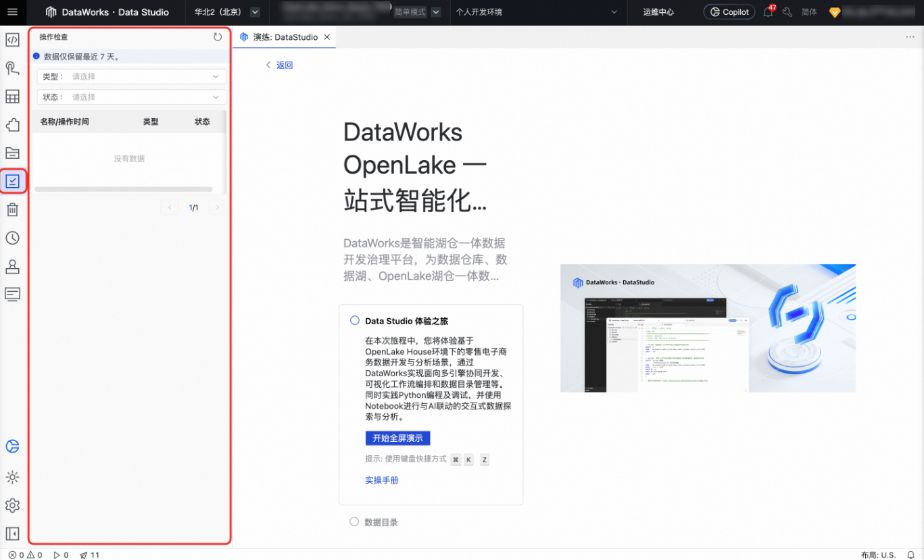Toggle the sun theme icon
The width and height of the screenshot is (924, 560).
(12, 477)
